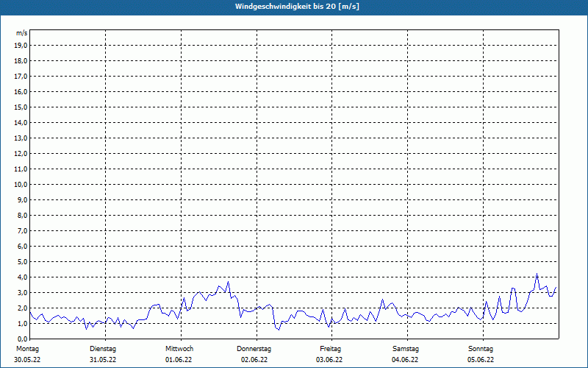Screen dimensions: 588x368
Task: Click the 9,0 y-axis label
Action: pos(22,199)
